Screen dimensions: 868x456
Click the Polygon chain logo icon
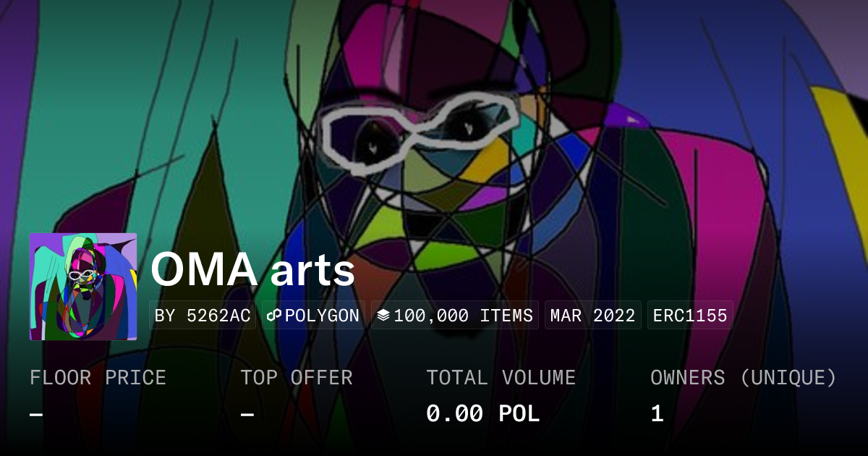click(x=274, y=316)
